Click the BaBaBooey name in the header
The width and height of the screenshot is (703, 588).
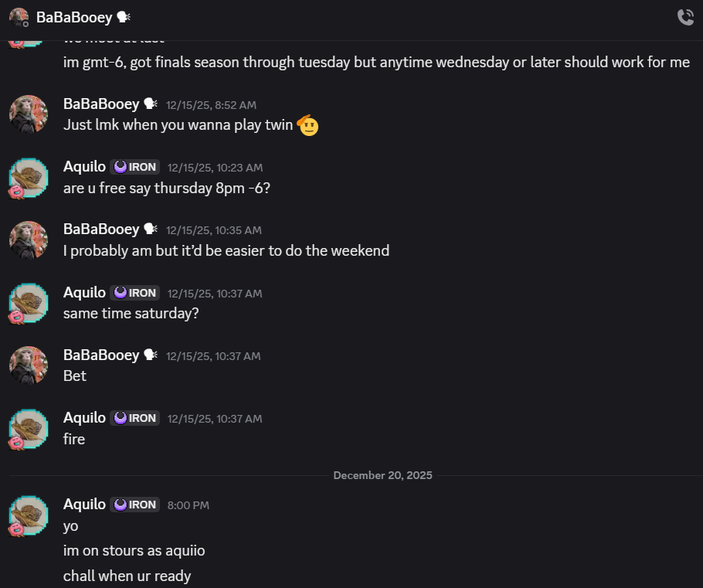pos(74,17)
